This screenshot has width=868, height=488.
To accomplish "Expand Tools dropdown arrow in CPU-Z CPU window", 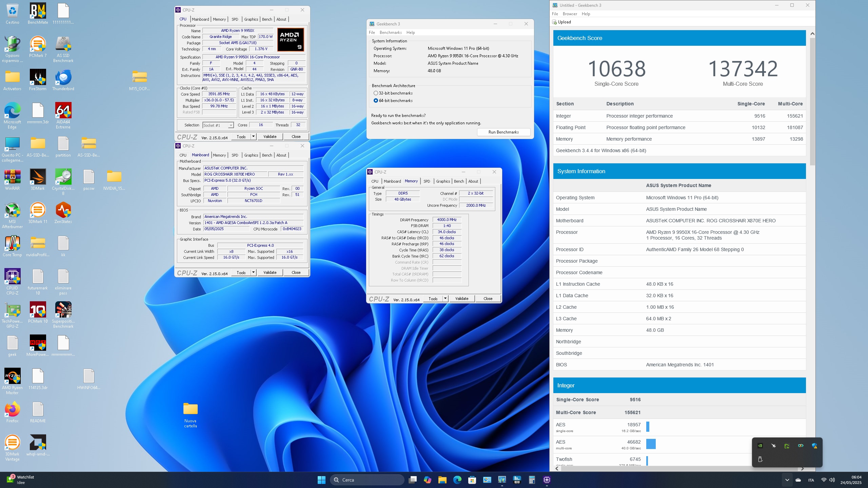I will click(x=253, y=137).
